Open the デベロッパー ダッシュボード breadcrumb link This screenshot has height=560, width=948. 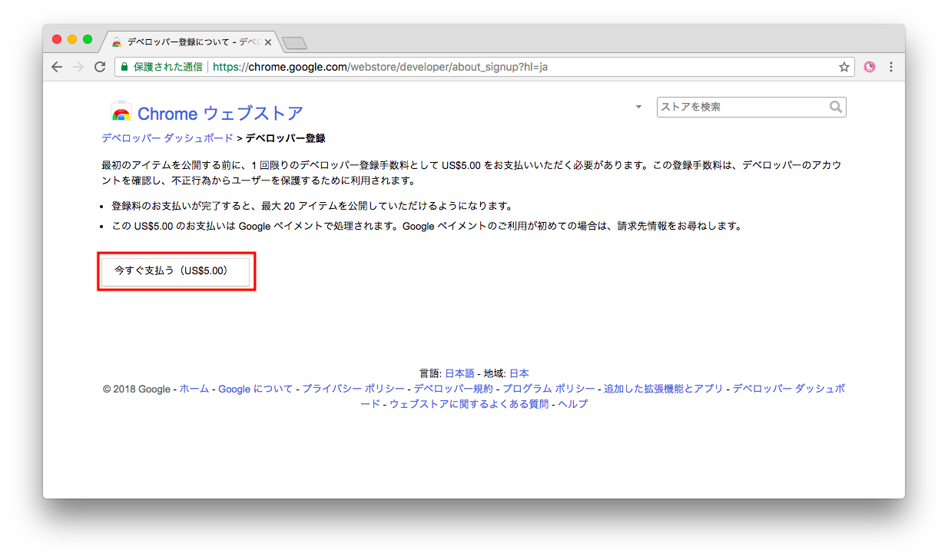(167, 138)
